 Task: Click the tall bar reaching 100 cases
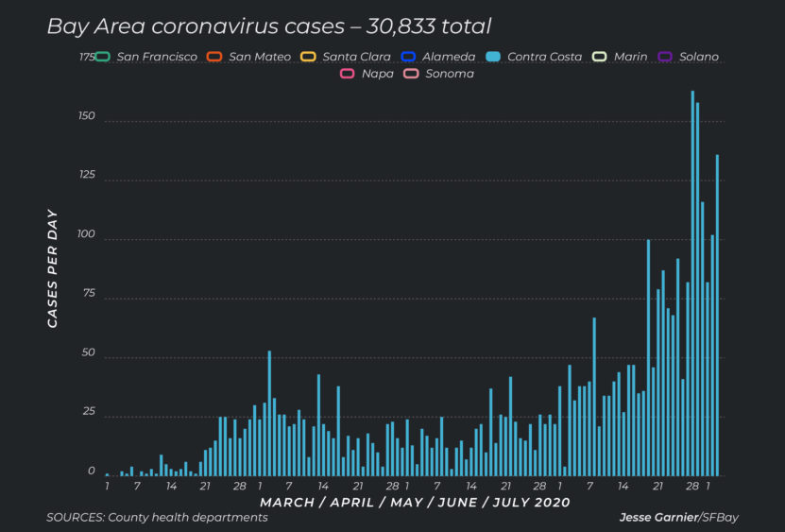click(648, 358)
